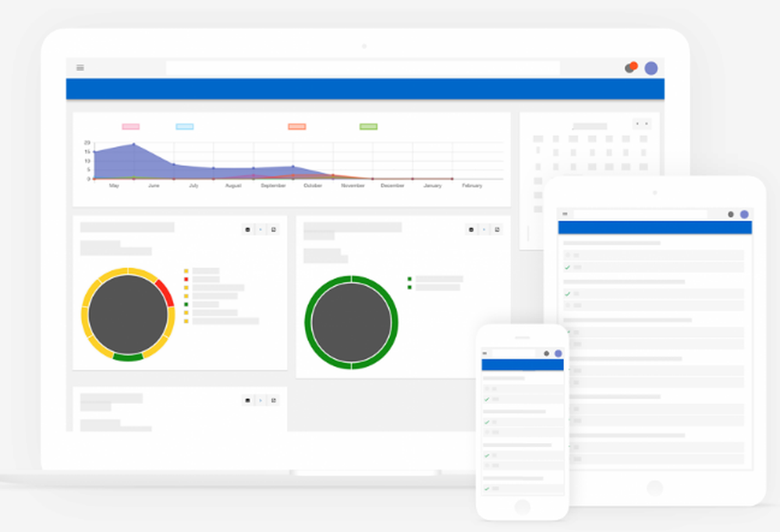Toggle the first green-checked row on the phone

point(523,399)
